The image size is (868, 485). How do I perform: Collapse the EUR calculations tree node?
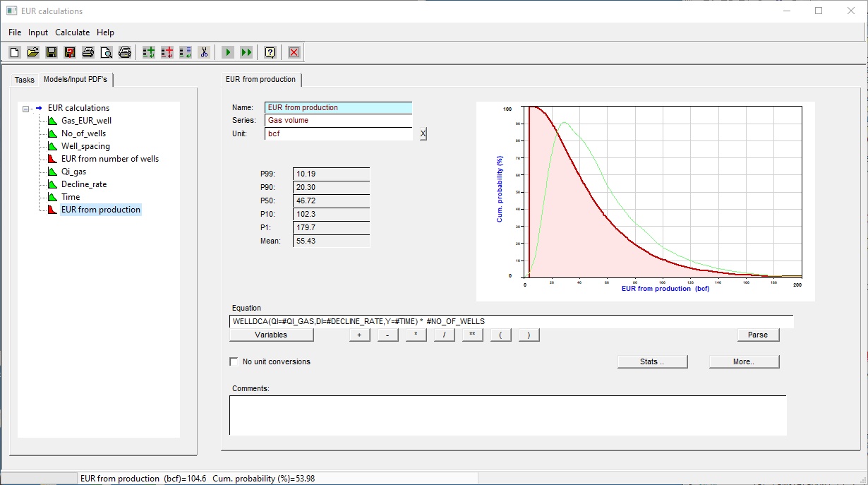coord(26,108)
